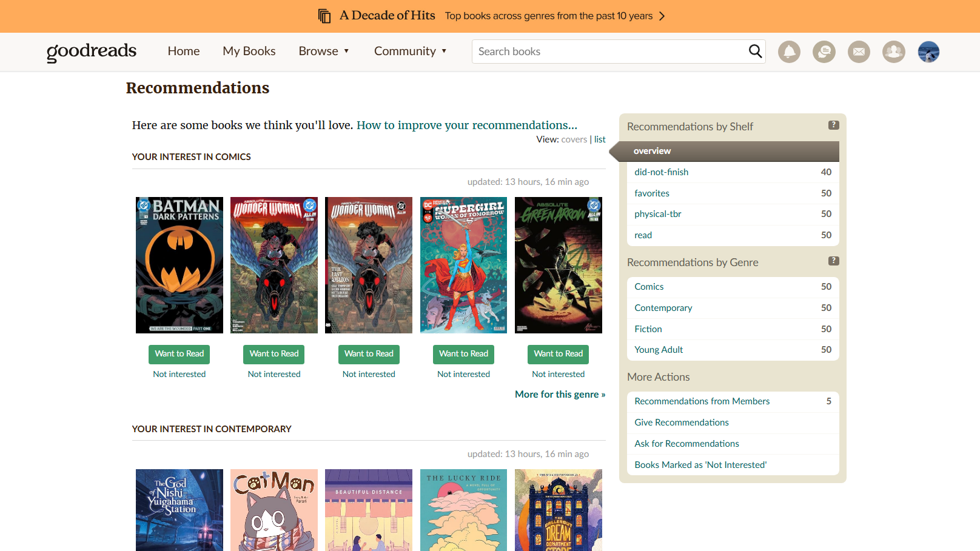Open the Cat Man book cover
The image size is (980, 551).
274,510
